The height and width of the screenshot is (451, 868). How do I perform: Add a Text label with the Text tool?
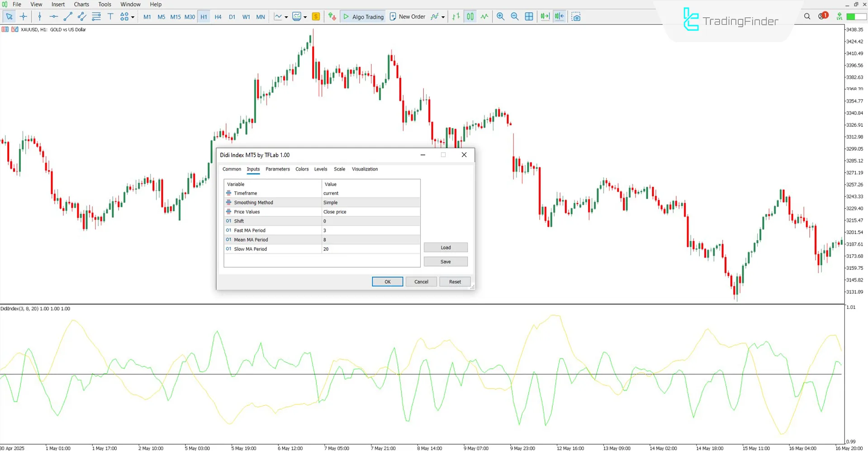pyautogui.click(x=110, y=16)
